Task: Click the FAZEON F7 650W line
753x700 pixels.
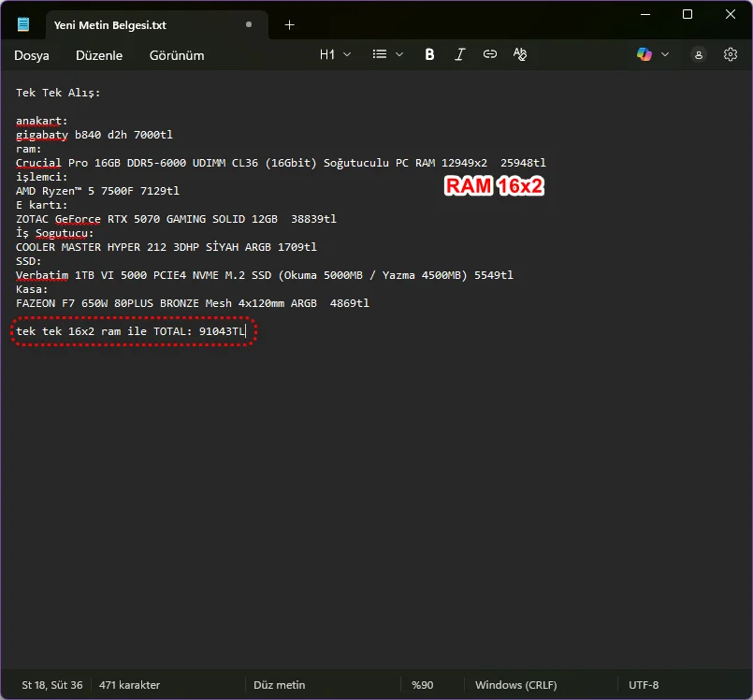Action: [193, 303]
